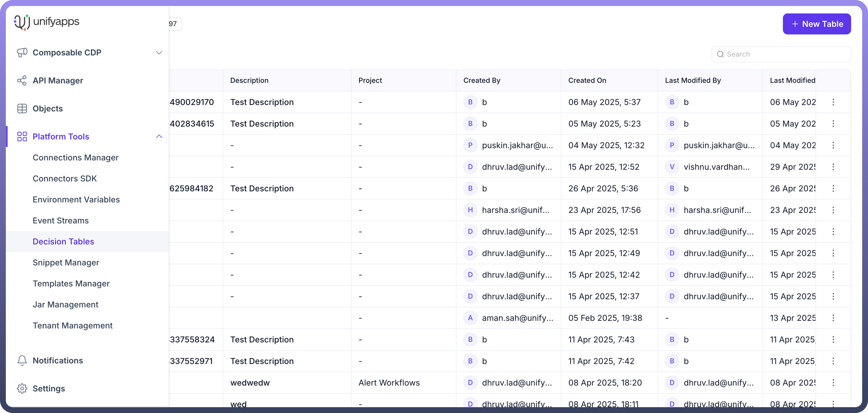This screenshot has height=413, width=868.
Task: Click the Composable CDP megaphone icon
Action: [x=22, y=53]
